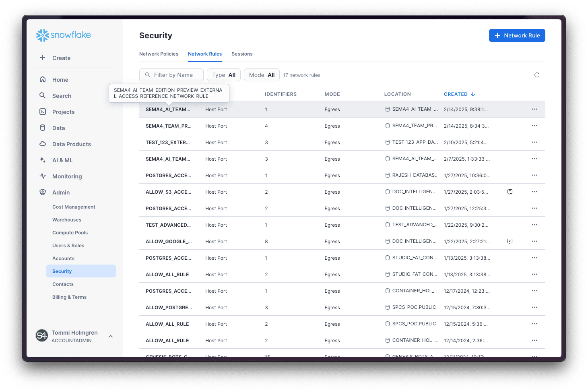Image resolution: width=588 pixels, height=391 pixels.
Task: Open the Monitoring activity icon
Action: point(43,176)
